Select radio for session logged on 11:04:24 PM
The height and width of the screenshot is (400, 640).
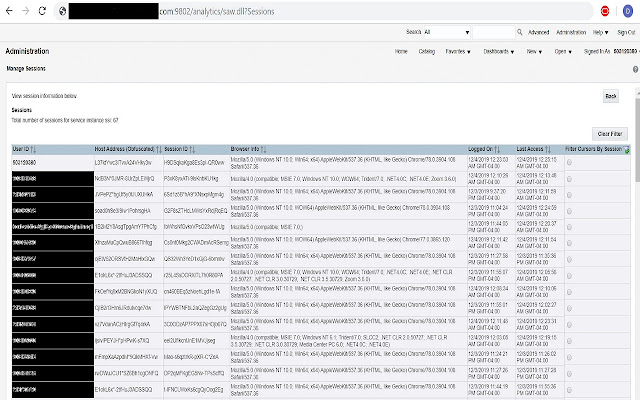pos(569,211)
